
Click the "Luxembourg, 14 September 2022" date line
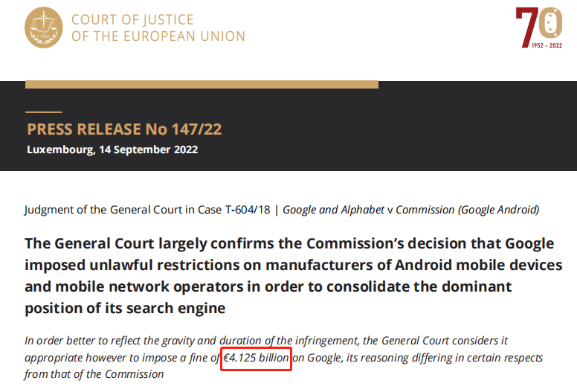point(112,149)
